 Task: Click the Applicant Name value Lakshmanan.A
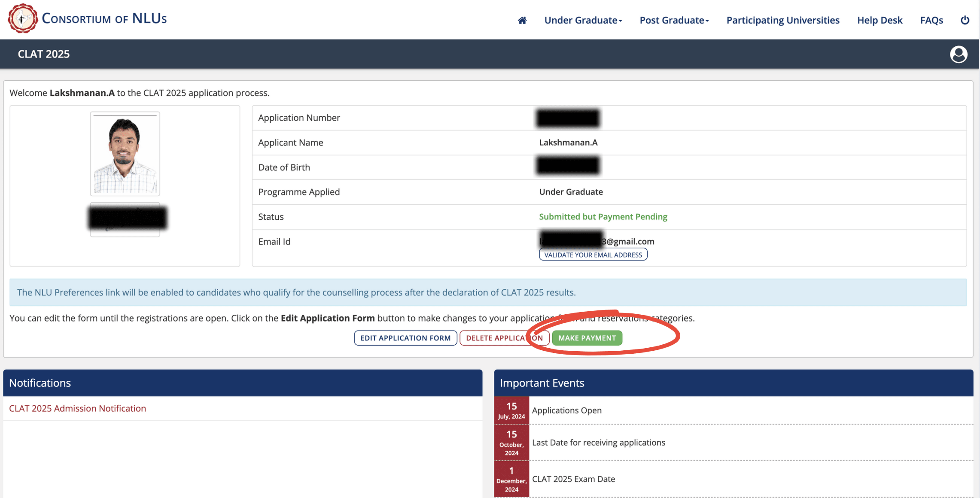(568, 142)
